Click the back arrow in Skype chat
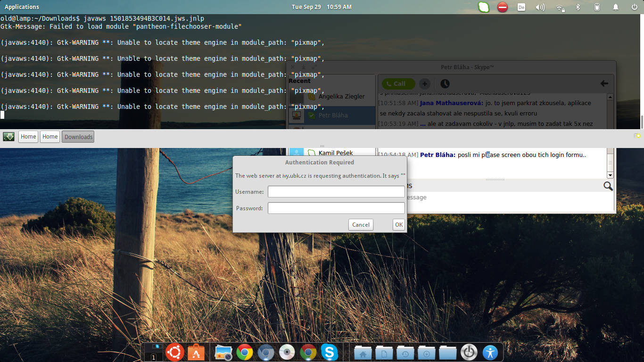This screenshot has width=644, height=362. coord(604,83)
